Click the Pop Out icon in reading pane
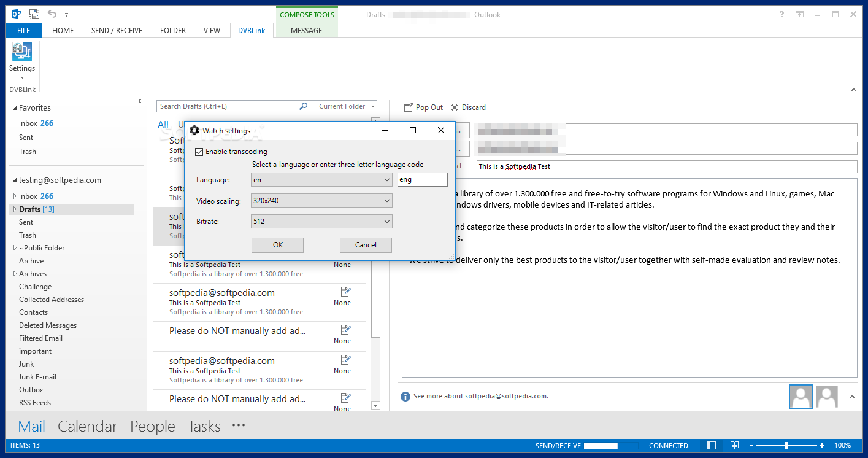This screenshot has width=868, height=458. [x=409, y=107]
